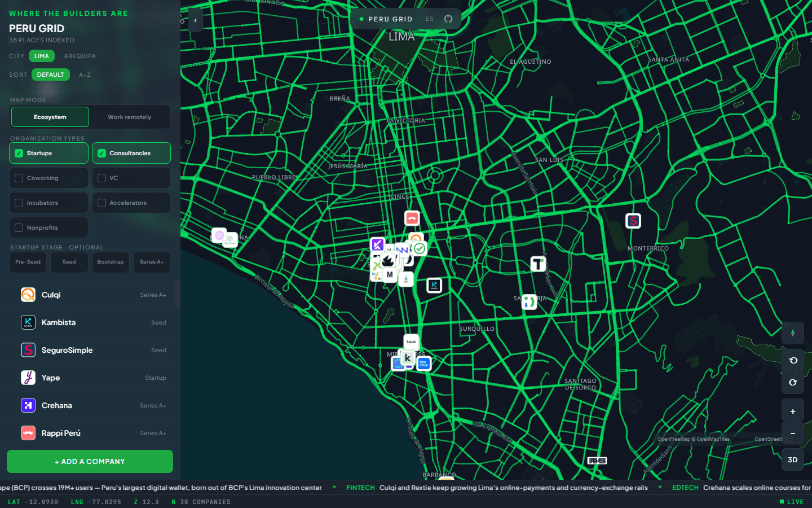812x508 pixels.
Task: Filter by Pre-Seed stage
Action: pos(28,262)
